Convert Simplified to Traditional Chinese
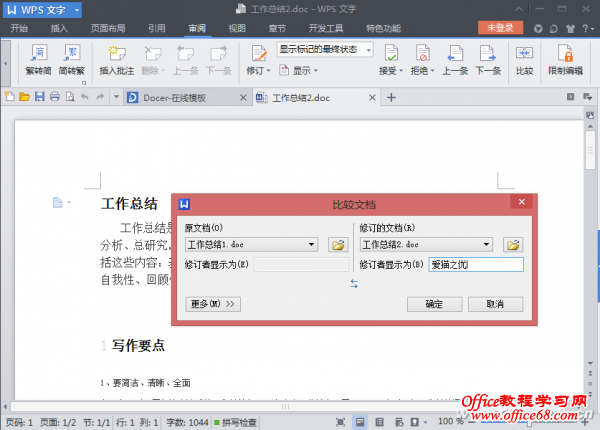Screen dimensions: 600x430 pyautogui.click(x=72, y=60)
